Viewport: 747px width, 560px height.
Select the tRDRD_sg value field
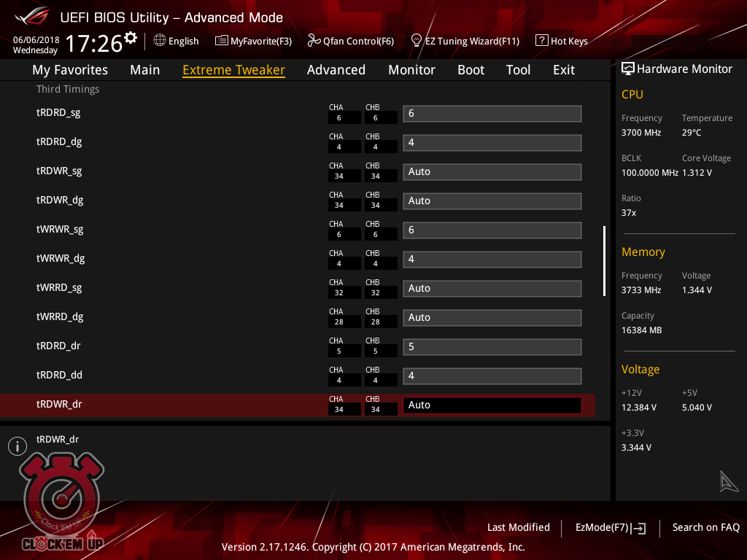(x=492, y=114)
